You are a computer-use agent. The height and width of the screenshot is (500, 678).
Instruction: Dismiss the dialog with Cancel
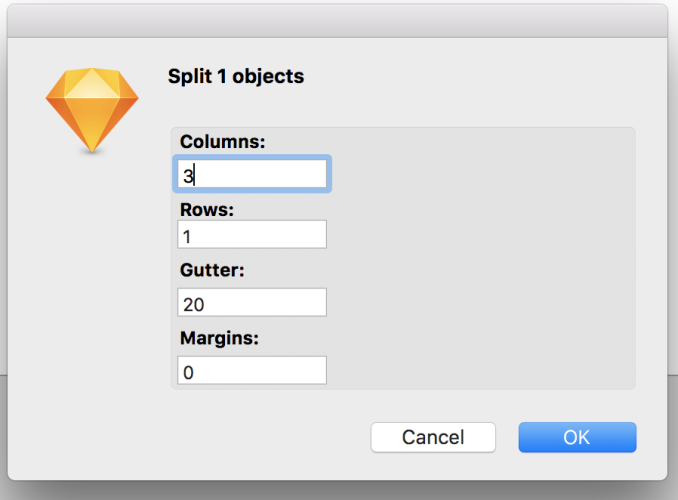(433, 437)
